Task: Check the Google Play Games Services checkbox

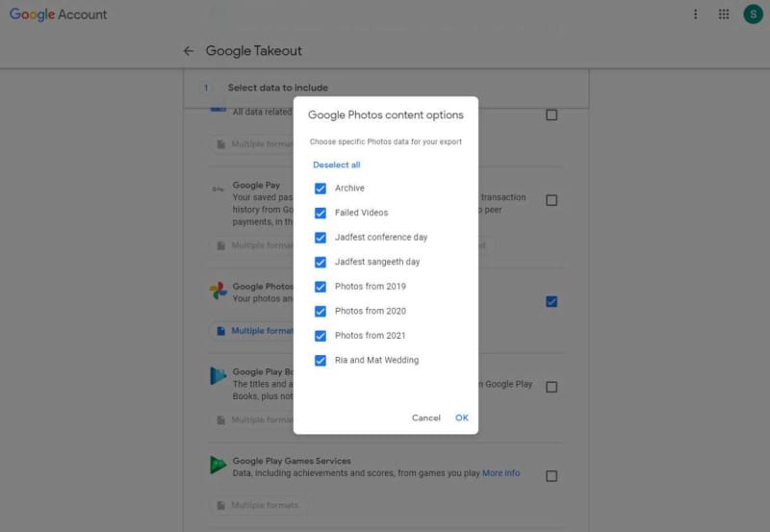Action: [552, 476]
